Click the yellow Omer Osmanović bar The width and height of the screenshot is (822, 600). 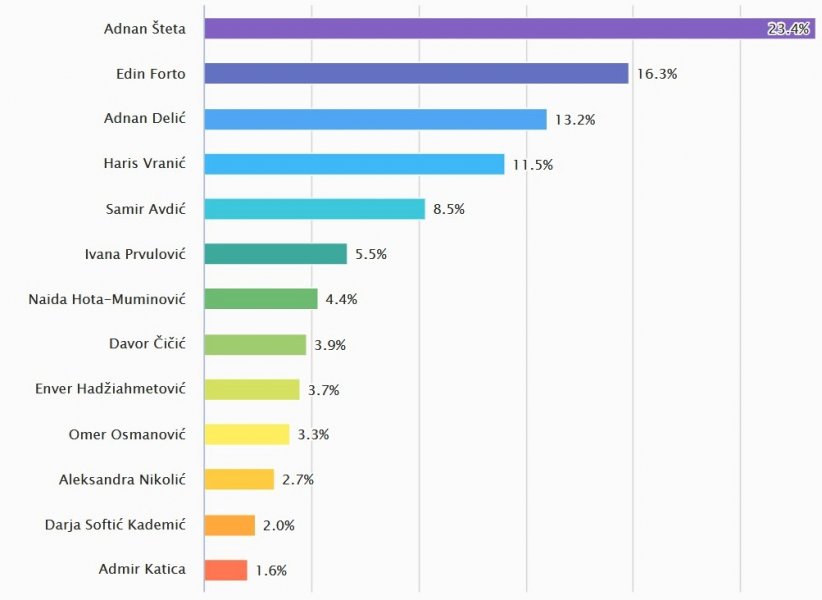point(246,434)
